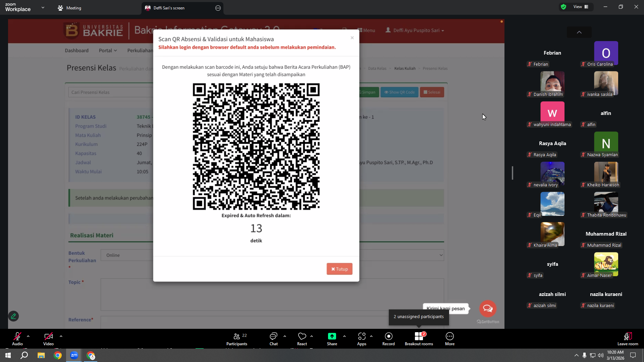Click the Show QR Code button
The image size is (644, 362).
pyautogui.click(x=399, y=92)
